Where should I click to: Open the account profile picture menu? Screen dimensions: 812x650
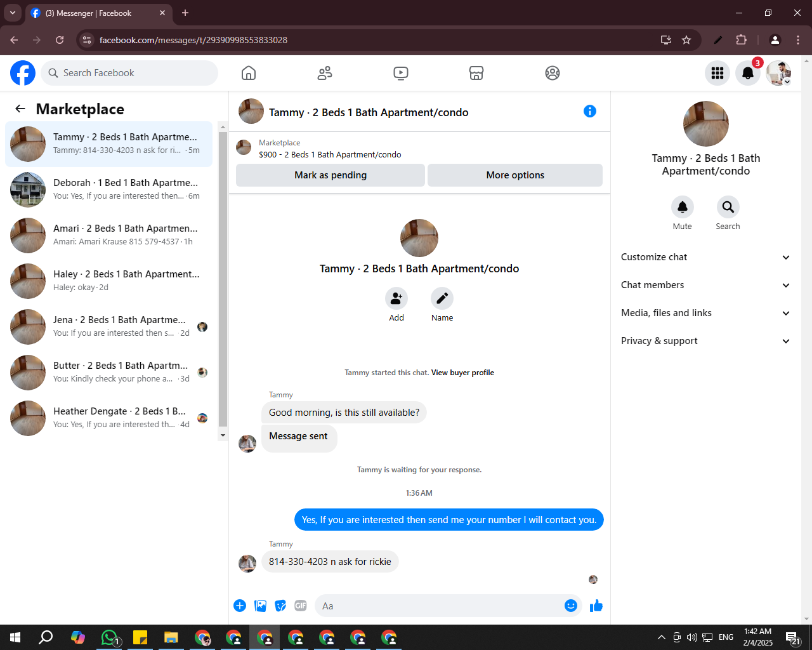click(x=778, y=73)
